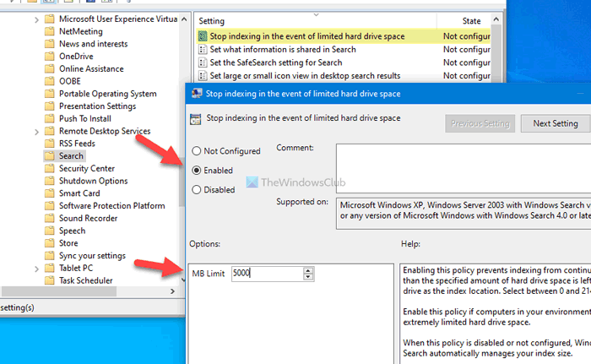Select the Microsoft User Experience Virtualization item
The width and height of the screenshot is (591, 364).
tap(118, 19)
